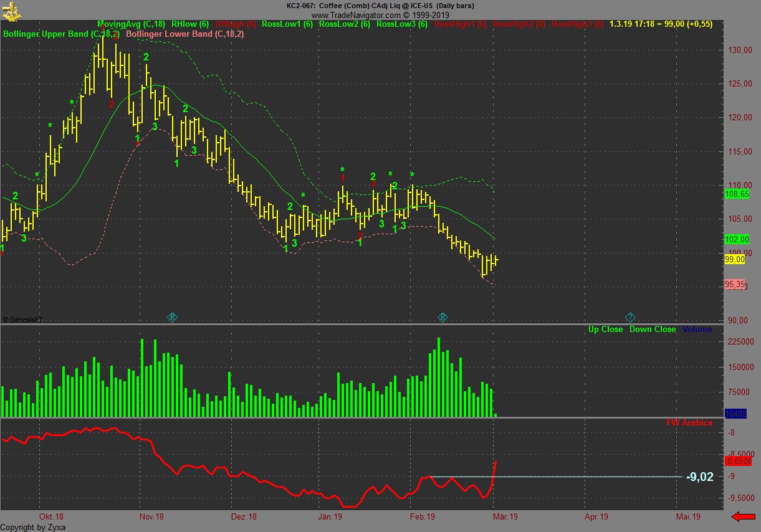761x532 pixels.
Task: Select the light blue horizontal line at -9,02
Action: pos(555,477)
